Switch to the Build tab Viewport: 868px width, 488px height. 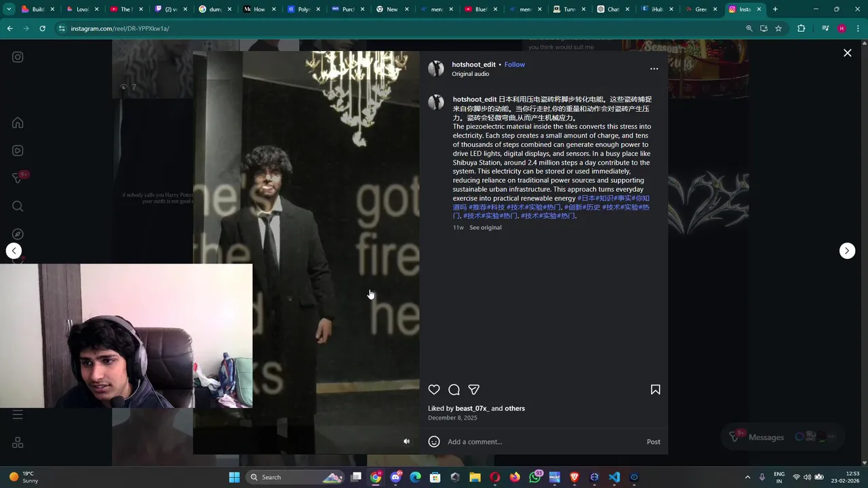(37, 9)
